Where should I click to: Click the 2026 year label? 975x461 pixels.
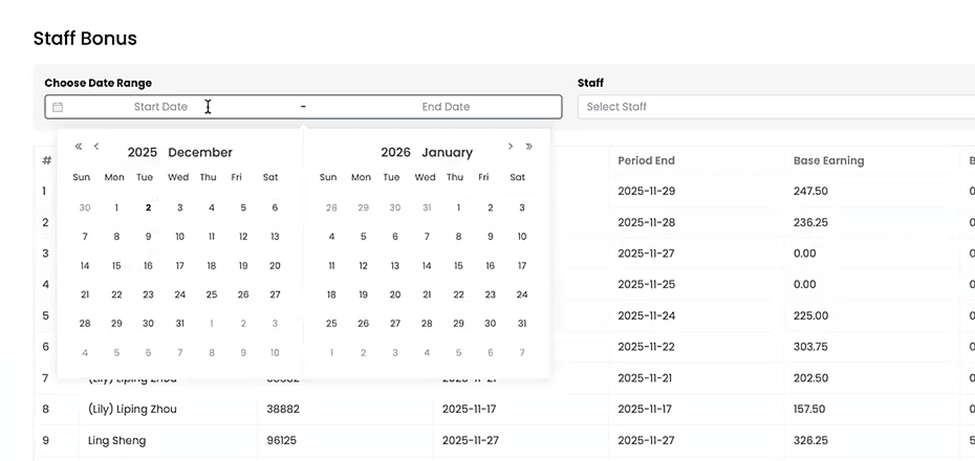pyautogui.click(x=396, y=153)
